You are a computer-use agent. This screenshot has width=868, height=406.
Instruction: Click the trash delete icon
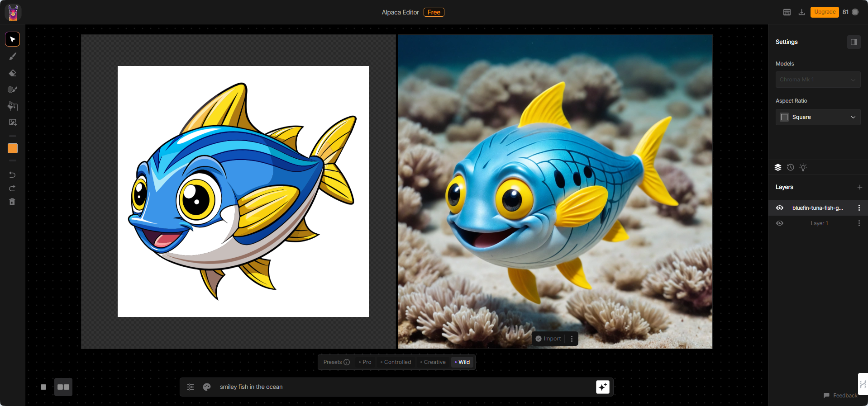(x=12, y=202)
